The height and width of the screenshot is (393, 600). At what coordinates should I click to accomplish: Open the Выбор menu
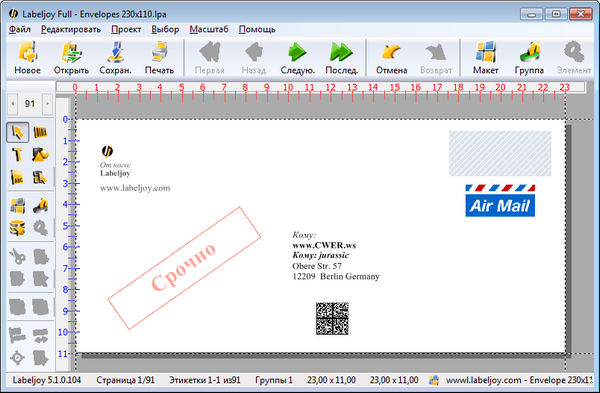[165, 29]
